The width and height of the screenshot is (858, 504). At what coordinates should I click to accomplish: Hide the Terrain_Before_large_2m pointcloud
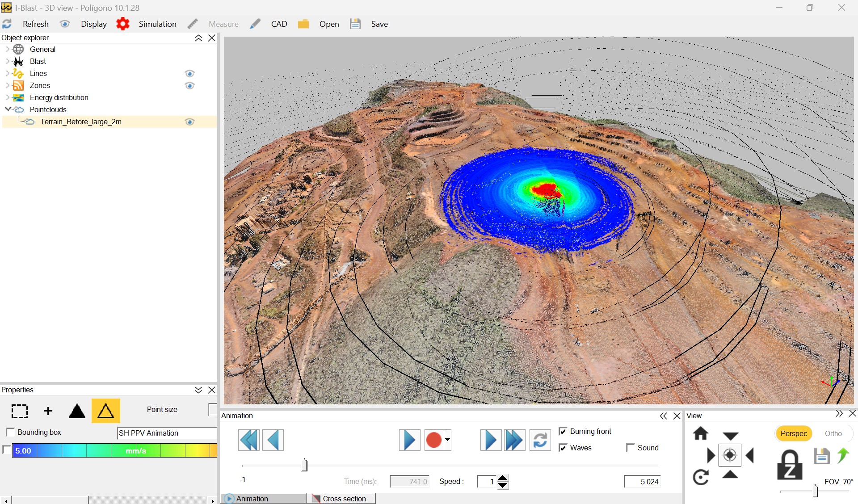pos(189,122)
